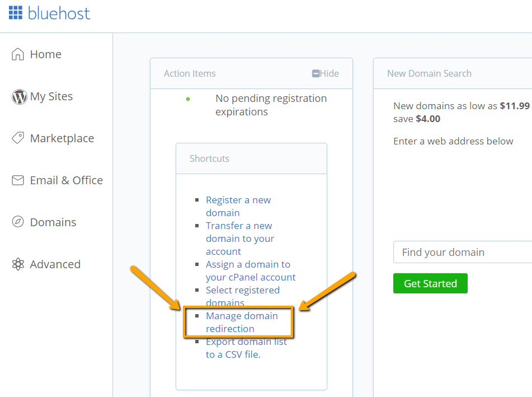The image size is (532, 397).
Task: Open the 'Register a new domain' shortcut
Action: coord(238,206)
